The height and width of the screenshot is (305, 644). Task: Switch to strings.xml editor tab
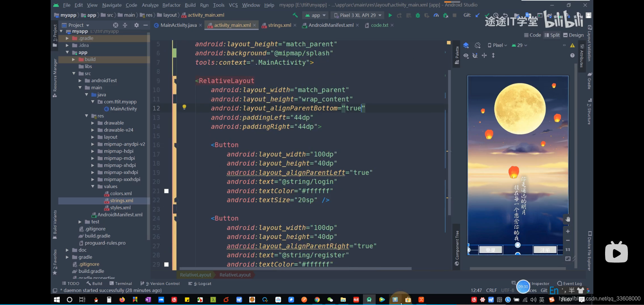coord(279,25)
